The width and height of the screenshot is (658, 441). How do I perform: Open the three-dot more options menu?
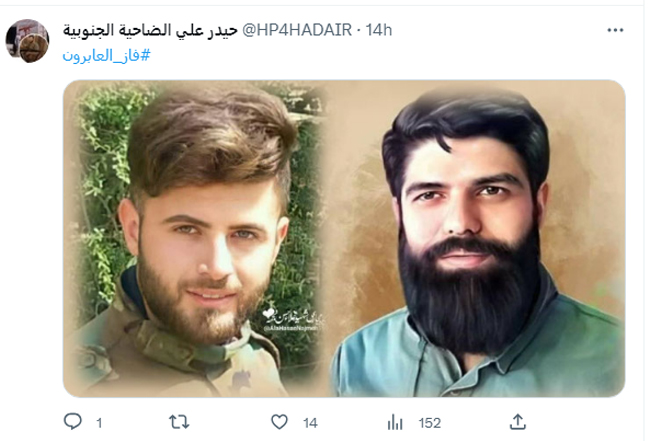point(615,30)
